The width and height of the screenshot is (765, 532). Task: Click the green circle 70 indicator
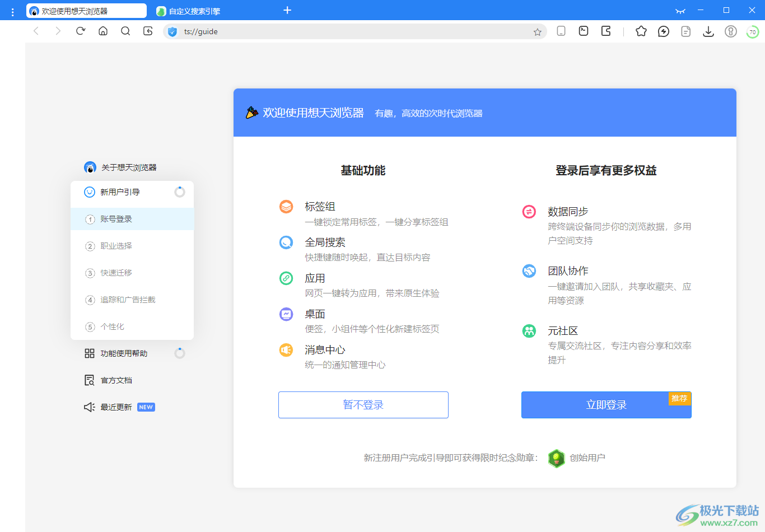click(753, 32)
